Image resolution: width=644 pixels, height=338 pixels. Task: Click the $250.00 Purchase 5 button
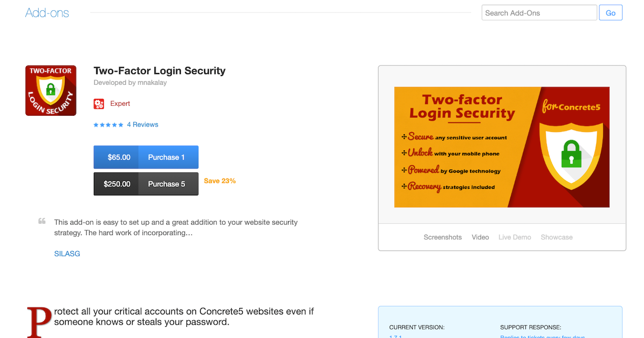pyautogui.click(x=146, y=184)
